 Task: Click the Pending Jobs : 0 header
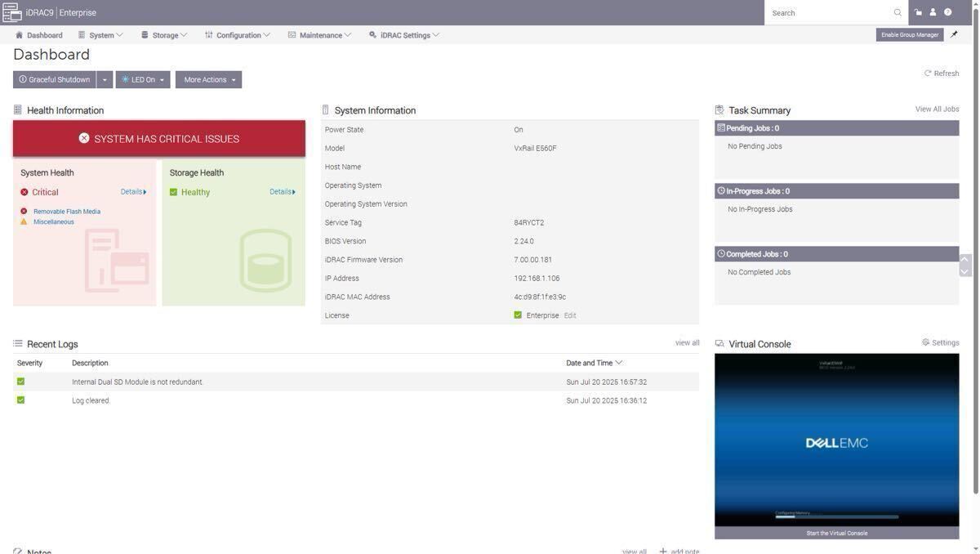[837, 128]
